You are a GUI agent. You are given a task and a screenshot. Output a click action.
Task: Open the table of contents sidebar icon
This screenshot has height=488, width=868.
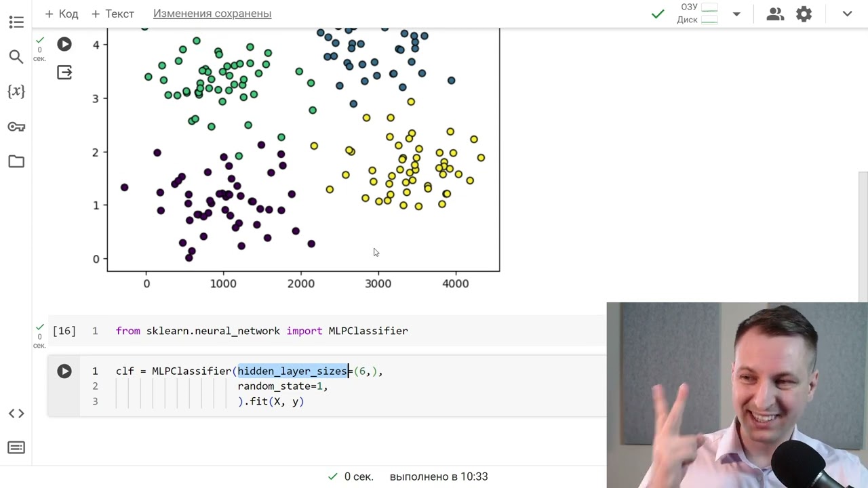(x=16, y=22)
